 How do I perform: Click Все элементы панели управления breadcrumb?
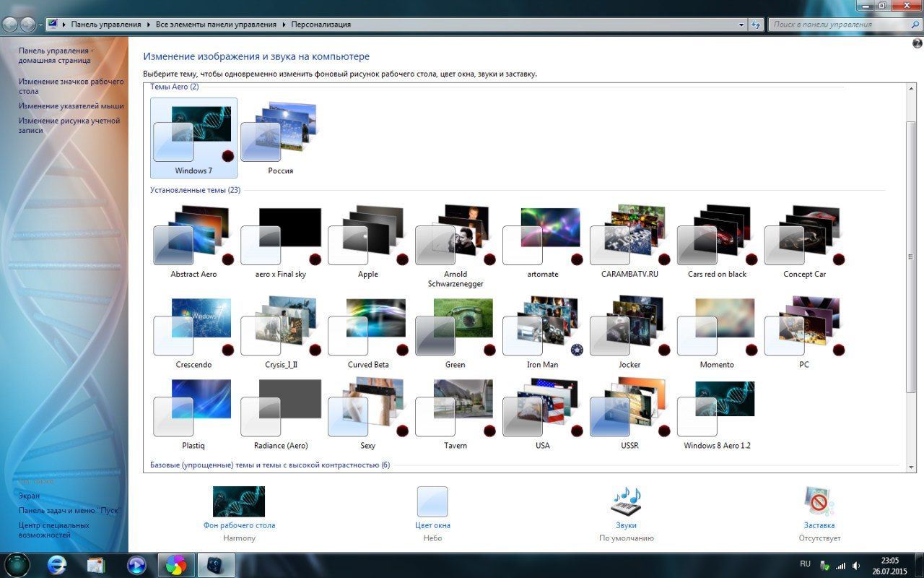click(x=216, y=25)
